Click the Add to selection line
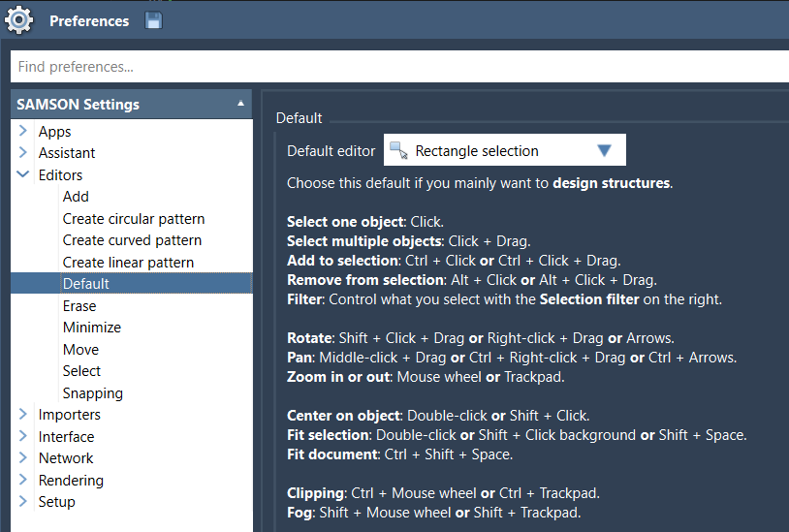This screenshot has width=789, height=532. (454, 261)
